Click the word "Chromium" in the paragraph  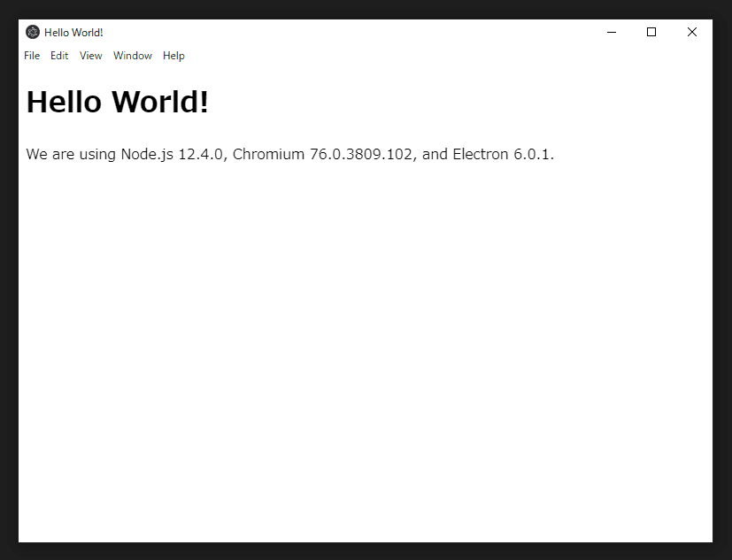[x=268, y=154]
